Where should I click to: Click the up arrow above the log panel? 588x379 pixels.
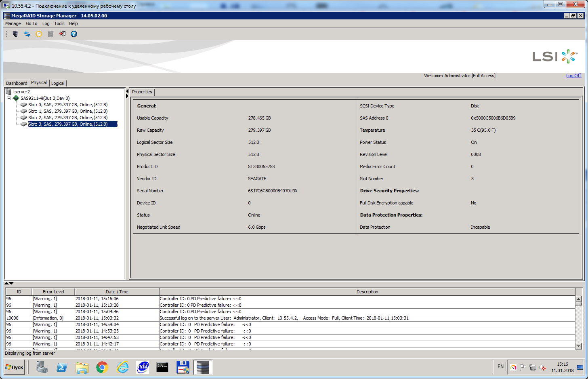(6, 283)
